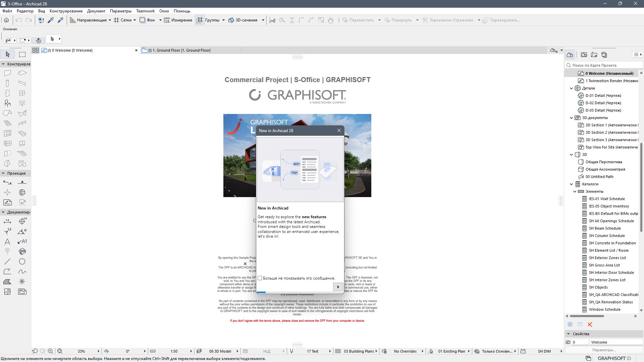Open the Файл menu
644x362 pixels.
coord(7,11)
